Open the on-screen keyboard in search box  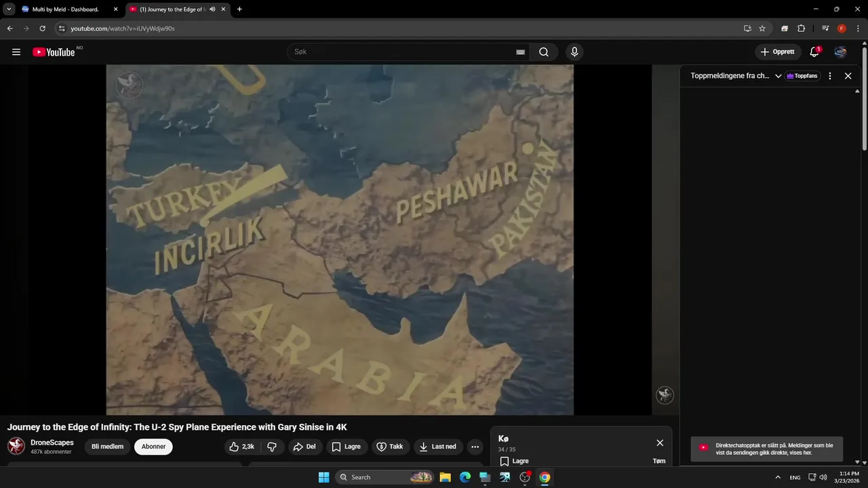(x=520, y=52)
